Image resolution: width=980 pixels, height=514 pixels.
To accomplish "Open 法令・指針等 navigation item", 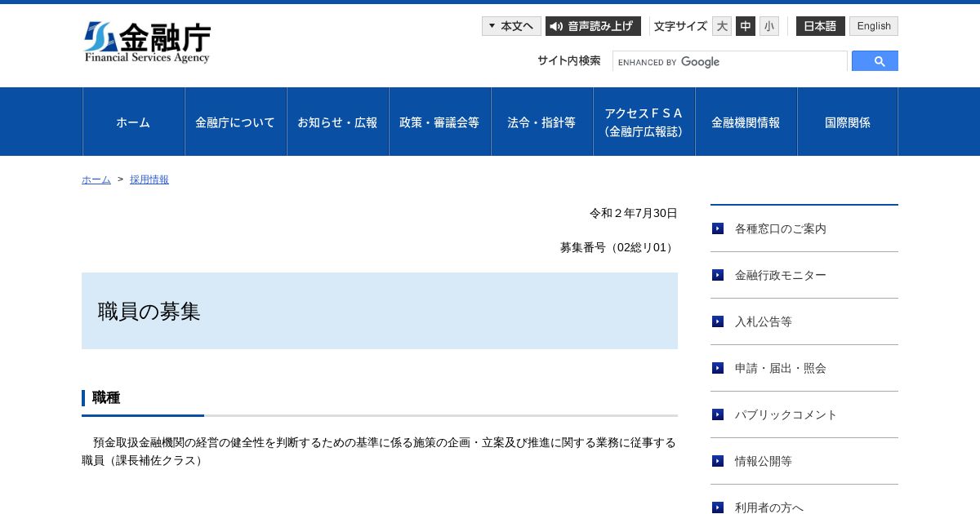I will click(x=542, y=122).
